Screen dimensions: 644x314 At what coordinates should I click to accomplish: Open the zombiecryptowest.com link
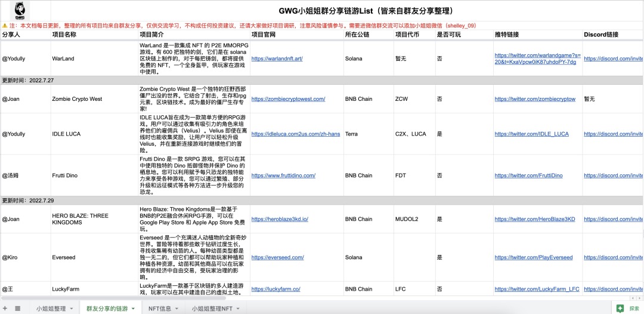point(289,98)
